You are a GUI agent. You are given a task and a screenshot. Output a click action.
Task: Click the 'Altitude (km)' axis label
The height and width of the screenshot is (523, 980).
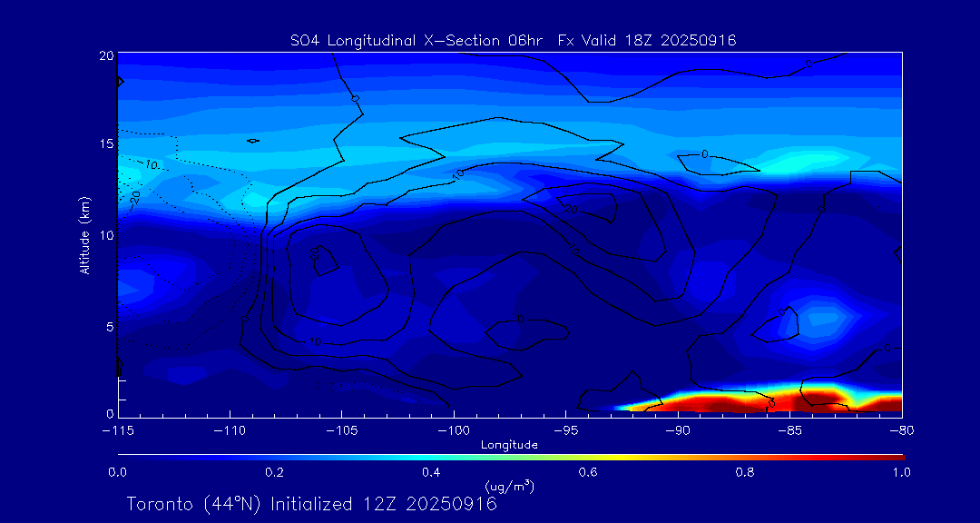(85, 233)
